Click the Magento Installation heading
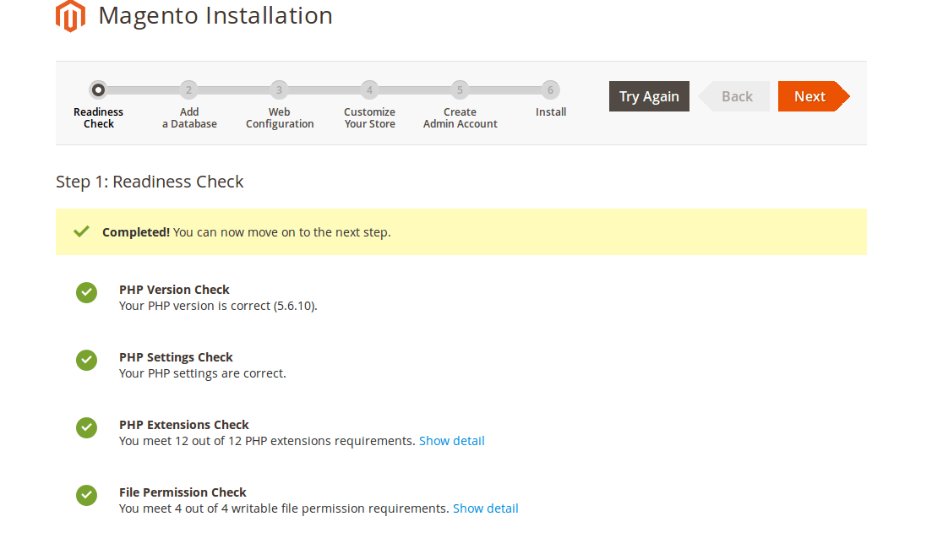Viewport: 932px width, 560px height. 215,15
